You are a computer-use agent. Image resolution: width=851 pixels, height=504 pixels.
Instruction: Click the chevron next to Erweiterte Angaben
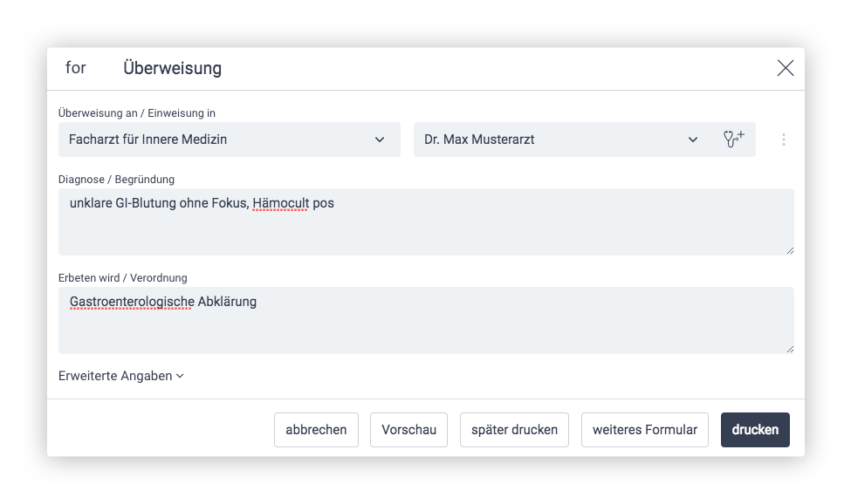[x=180, y=376]
